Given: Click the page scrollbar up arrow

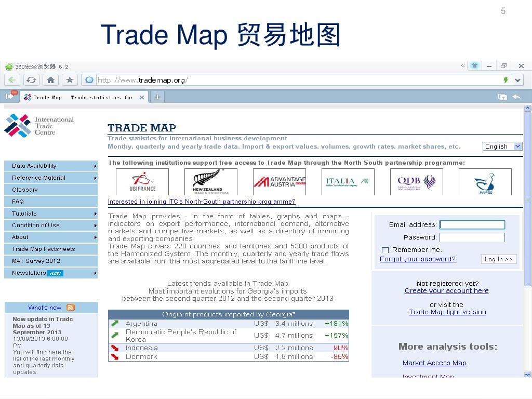Looking at the screenshot, I should [x=528, y=109].
